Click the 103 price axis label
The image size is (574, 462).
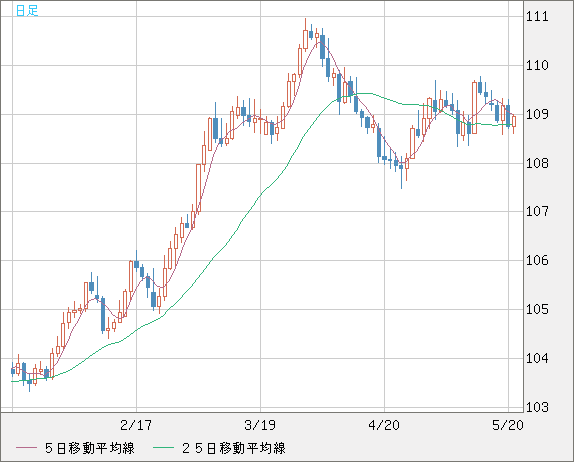[x=537, y=407]
